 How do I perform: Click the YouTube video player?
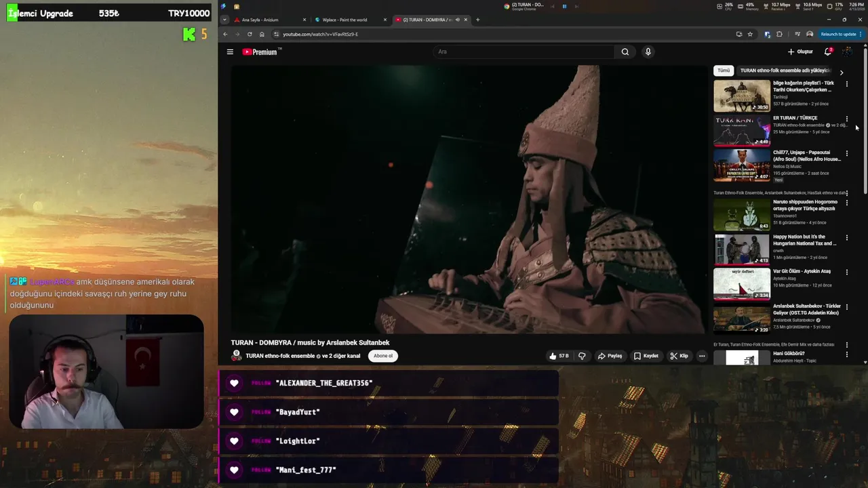(468, 199)
